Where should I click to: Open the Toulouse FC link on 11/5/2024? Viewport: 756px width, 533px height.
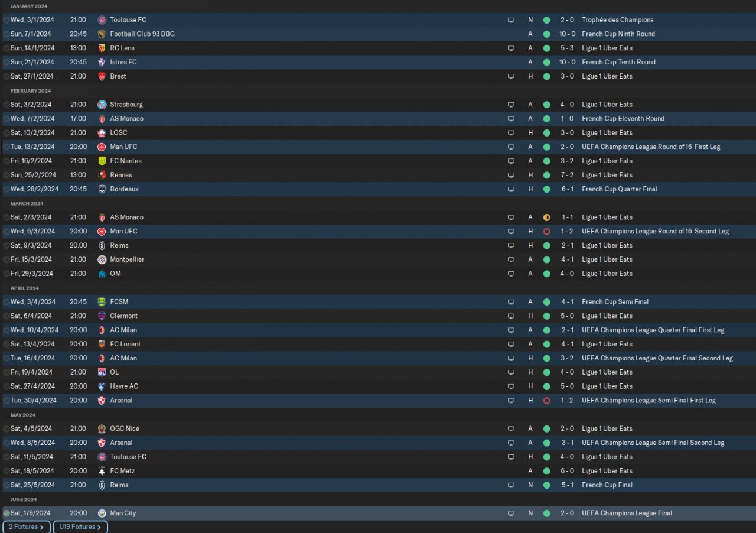pyautogui.click(x=128, y=457)
